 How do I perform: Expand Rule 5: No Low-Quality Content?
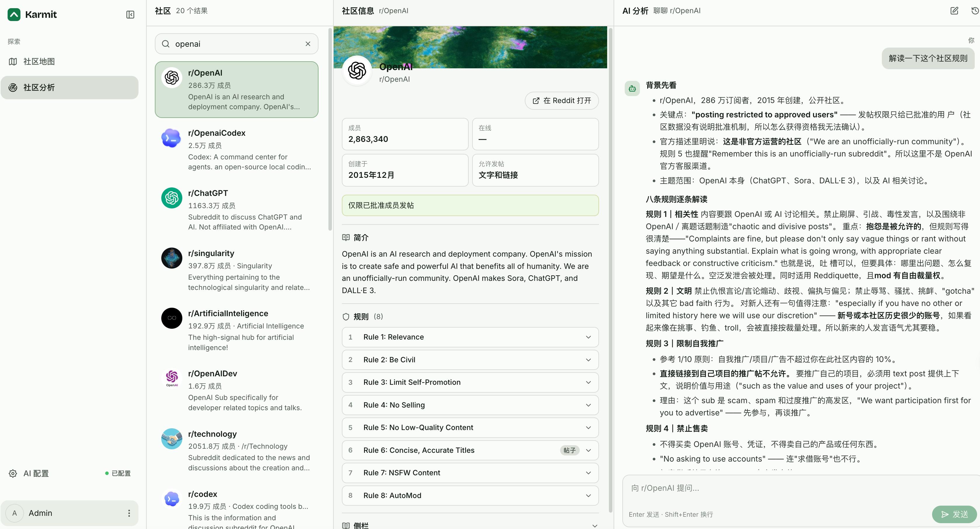470,427
